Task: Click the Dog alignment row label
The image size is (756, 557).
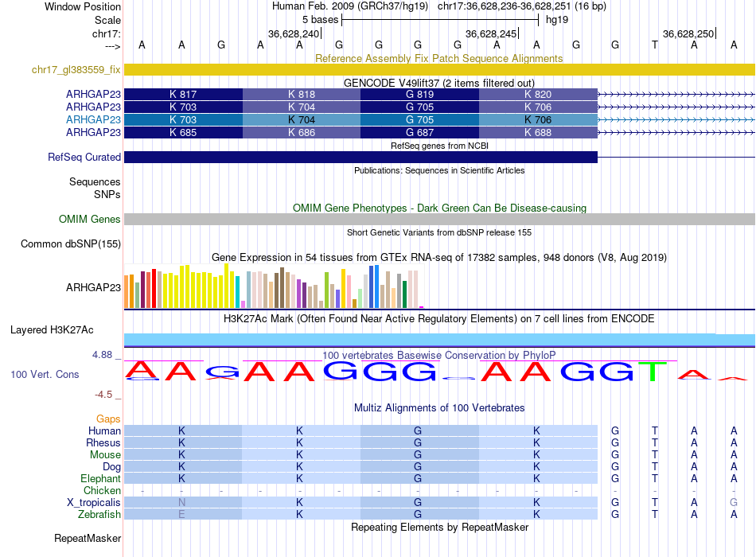Action: pyautogui.click(x=111, y=467)
